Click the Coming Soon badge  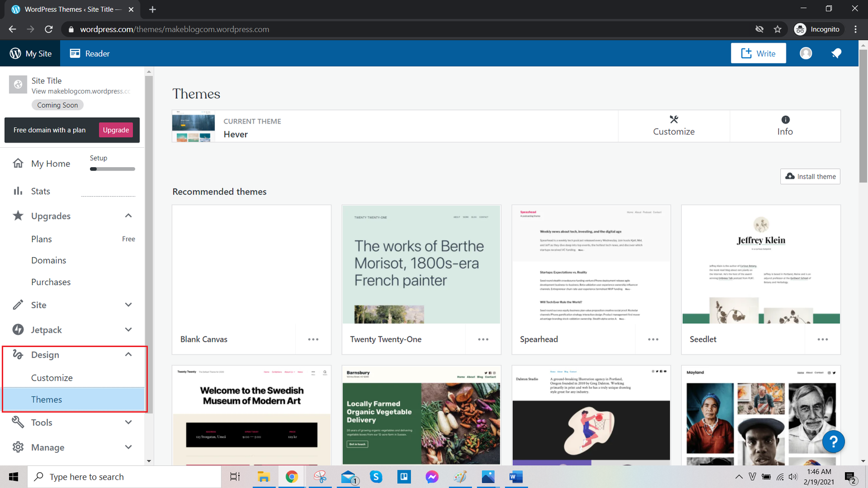57,105
